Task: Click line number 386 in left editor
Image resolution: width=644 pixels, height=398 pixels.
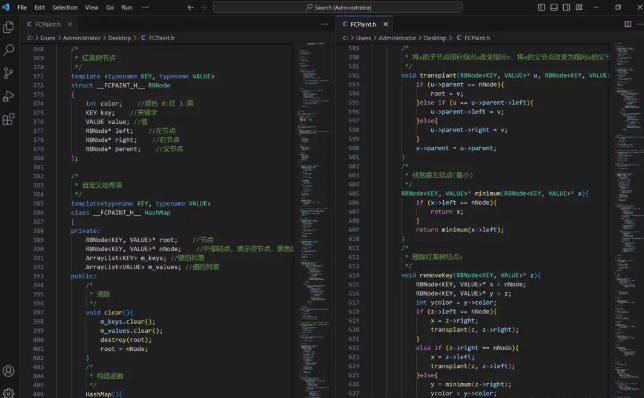Action: pos(38,212)
